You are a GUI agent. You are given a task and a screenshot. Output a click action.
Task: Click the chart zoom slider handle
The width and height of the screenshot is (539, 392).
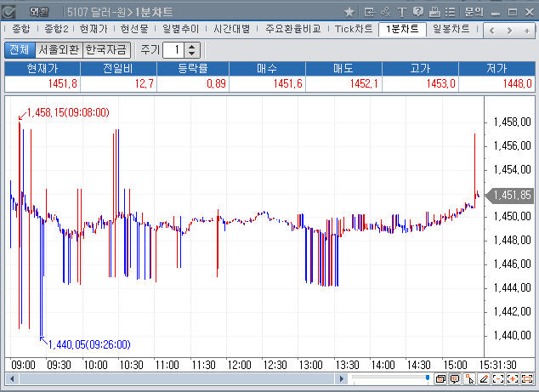pyautogui.click(x=428, y=378)
